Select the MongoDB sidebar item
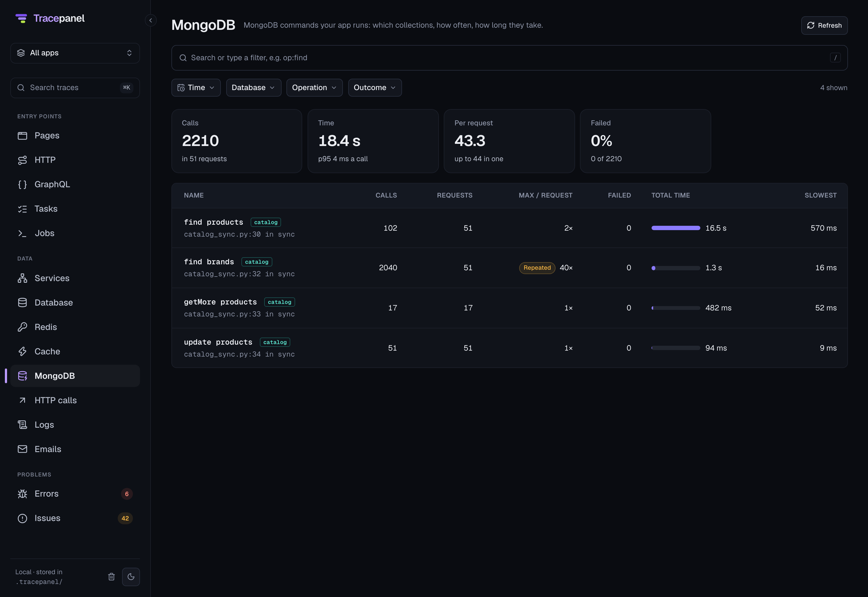Viewport: 868px width, 597px height. [75, 376]
